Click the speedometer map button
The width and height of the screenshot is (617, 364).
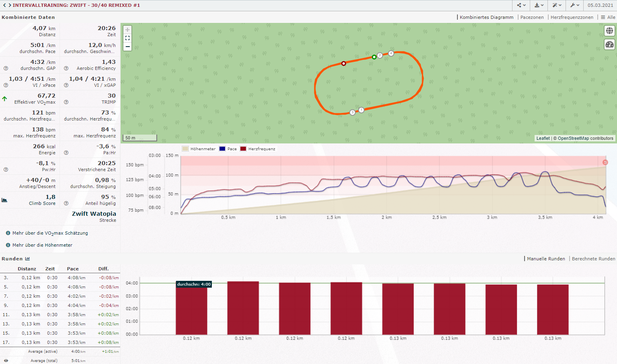coord(609,45)
